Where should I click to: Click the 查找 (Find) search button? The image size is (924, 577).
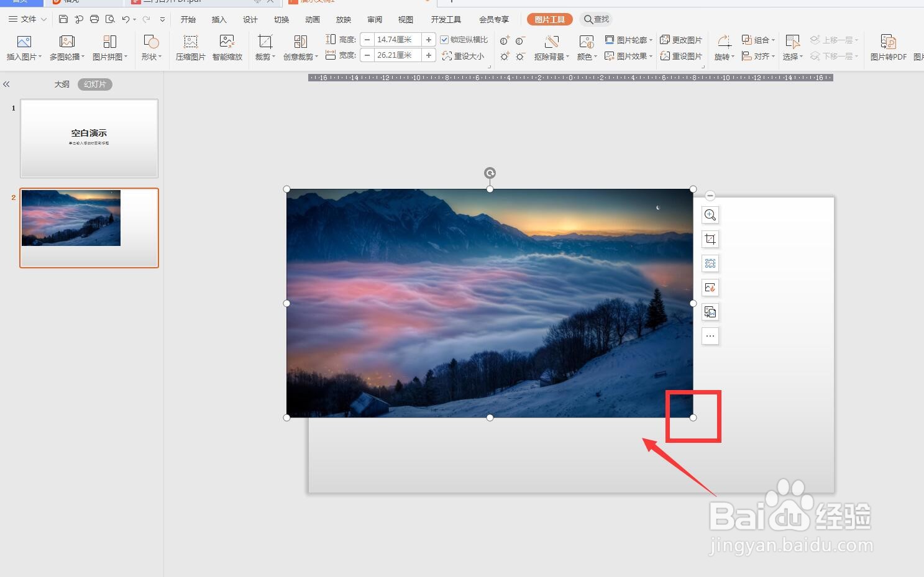pos(596,20)
